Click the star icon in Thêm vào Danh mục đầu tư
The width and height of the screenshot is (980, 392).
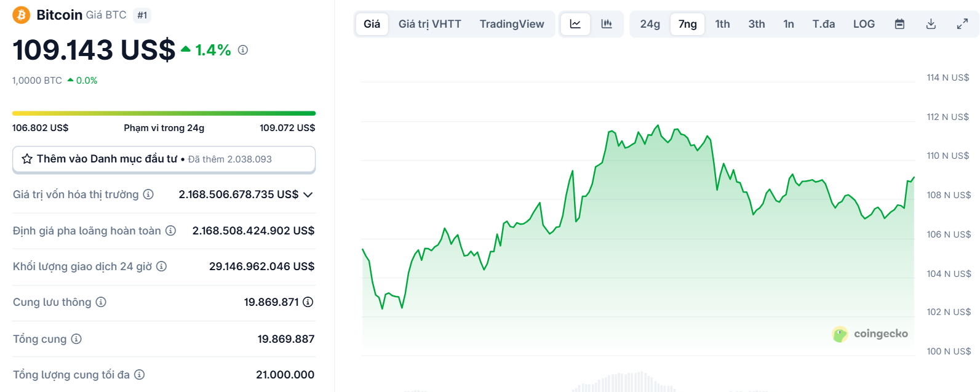[x=27, y=159]
